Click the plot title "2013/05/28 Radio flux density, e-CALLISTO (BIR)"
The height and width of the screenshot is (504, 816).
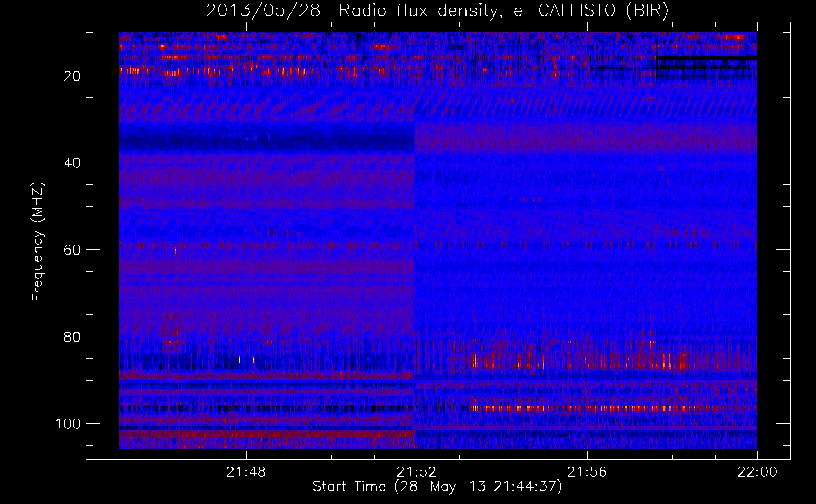[437, 11]
